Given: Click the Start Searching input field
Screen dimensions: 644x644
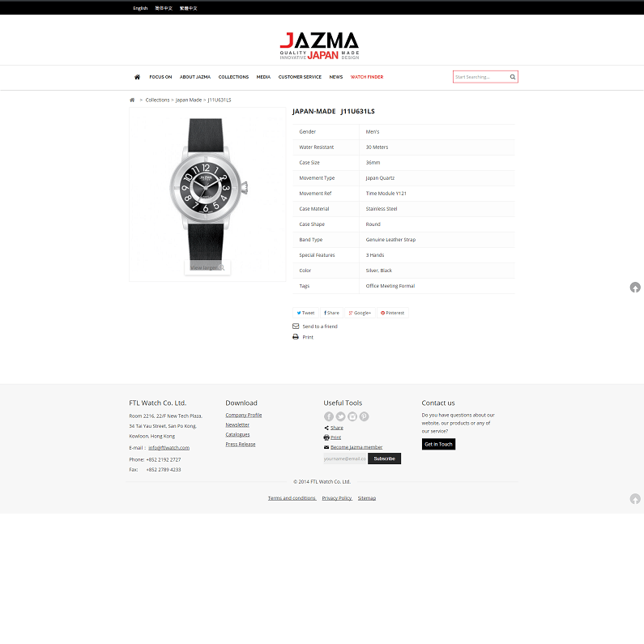Looking at the screenshot, I should pos(481,77).
